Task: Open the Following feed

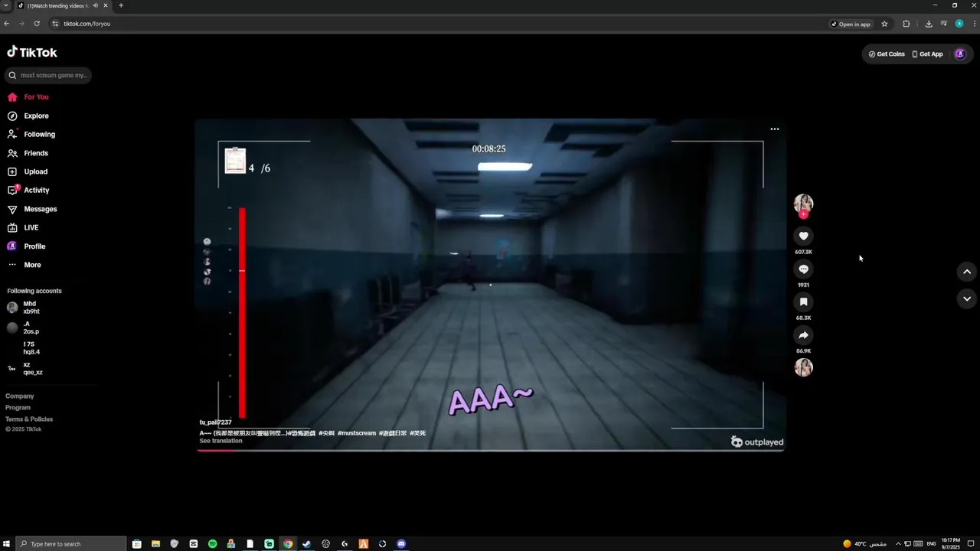Action: click(x=31, y=135)
